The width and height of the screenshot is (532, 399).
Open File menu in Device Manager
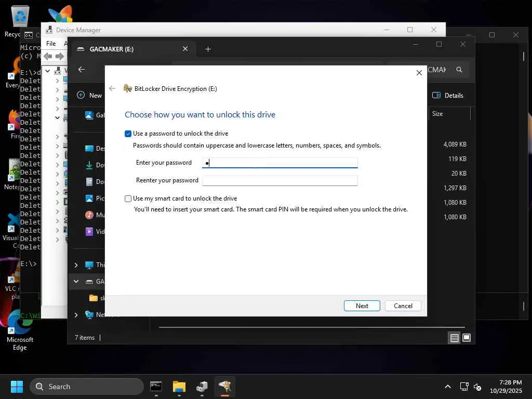click(51, 44)
